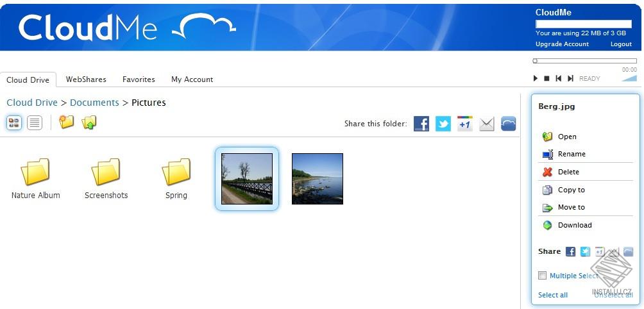
Task: Open the Cloud Drive tab
Action: pos(28,79)
